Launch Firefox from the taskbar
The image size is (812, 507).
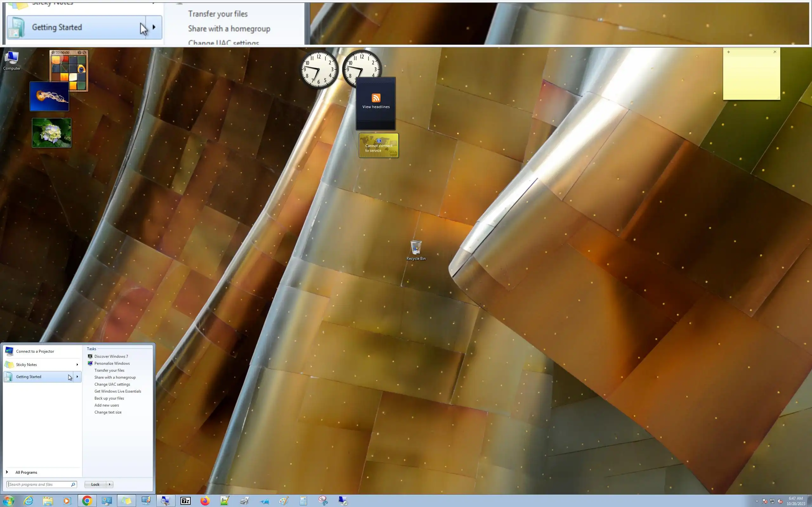click(205, 501)
